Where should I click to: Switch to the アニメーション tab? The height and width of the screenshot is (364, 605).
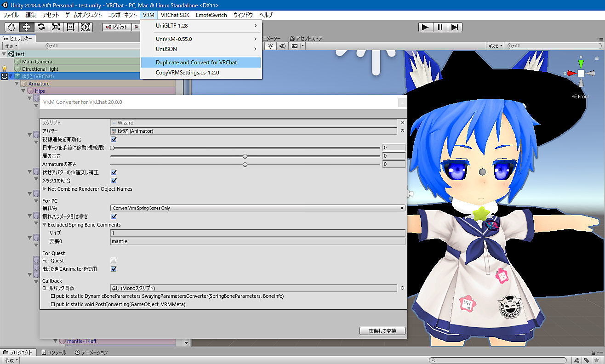click(x=91, y=353)
